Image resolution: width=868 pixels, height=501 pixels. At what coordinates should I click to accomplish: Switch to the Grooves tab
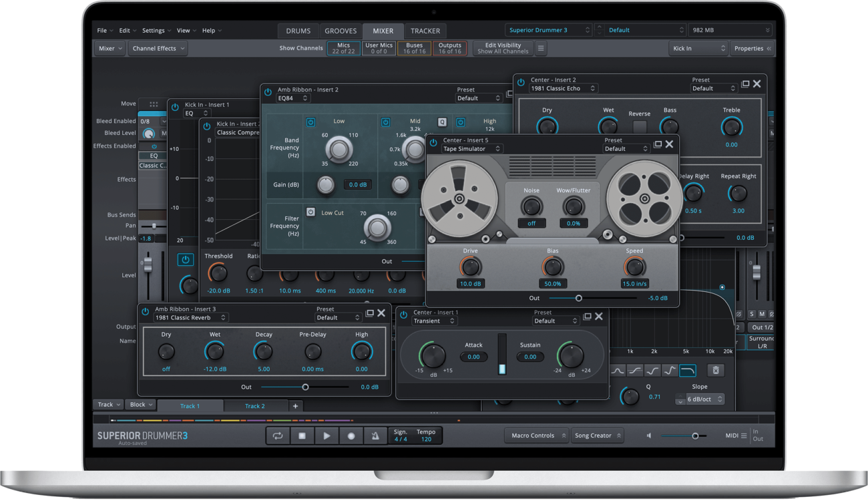pyautogui.click(x=341, y=31)
